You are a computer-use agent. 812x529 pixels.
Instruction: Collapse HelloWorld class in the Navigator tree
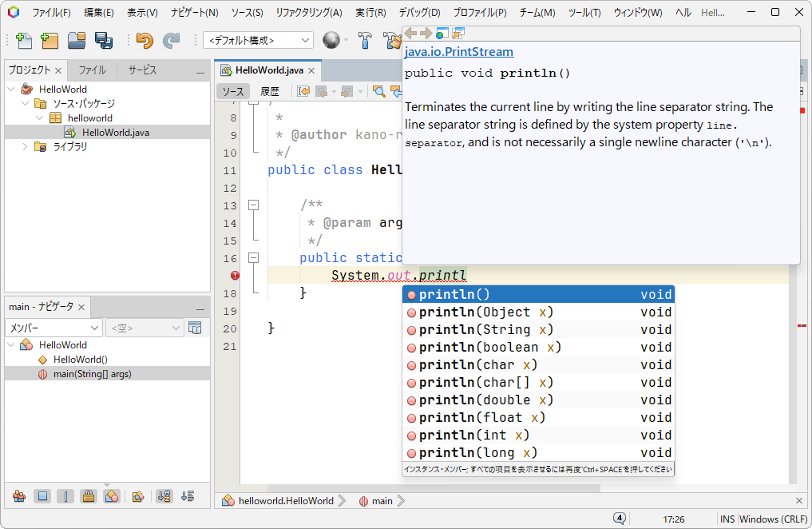coord(11,344)
